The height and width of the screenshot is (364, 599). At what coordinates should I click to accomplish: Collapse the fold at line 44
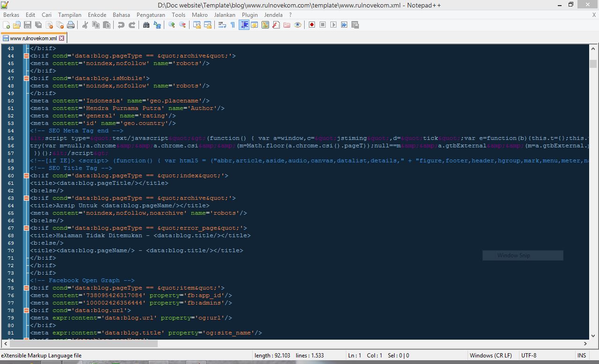(26, 56)
